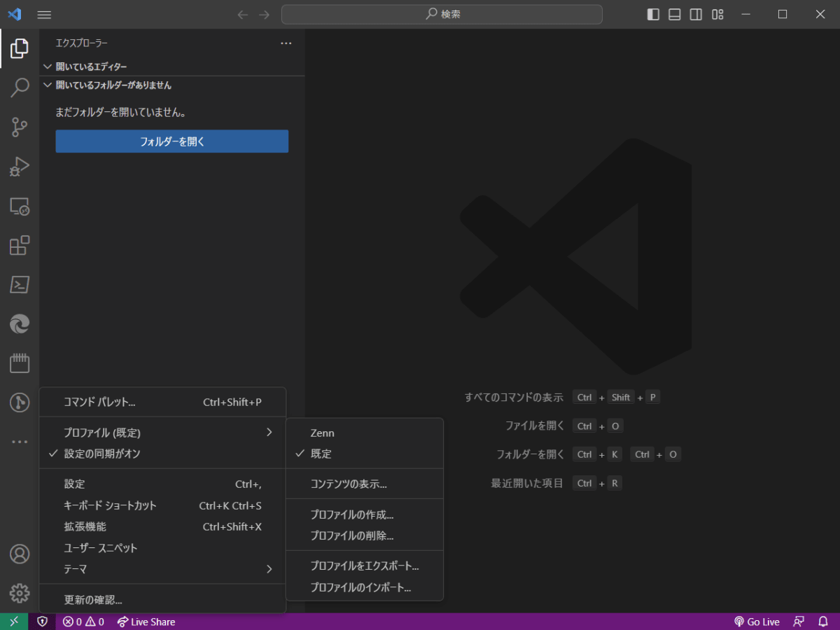Go forward with the right arrow
The width and height of the screenshot is (840, 630).
point(264,14)
